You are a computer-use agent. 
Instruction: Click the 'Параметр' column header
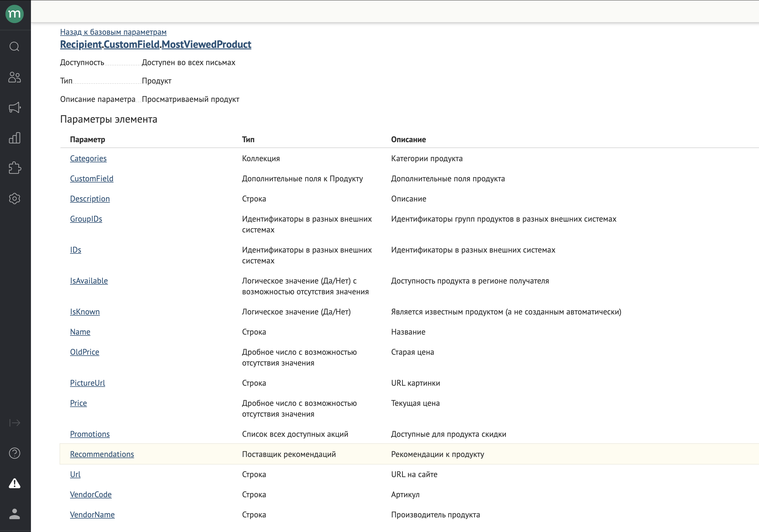[x=88, y=140]
